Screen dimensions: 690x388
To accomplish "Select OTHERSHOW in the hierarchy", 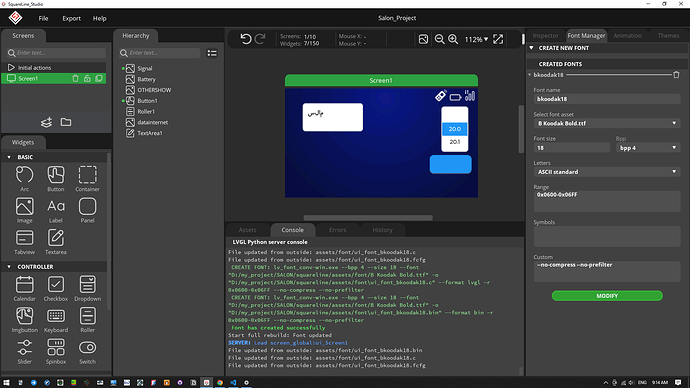I will click(154, 90).
